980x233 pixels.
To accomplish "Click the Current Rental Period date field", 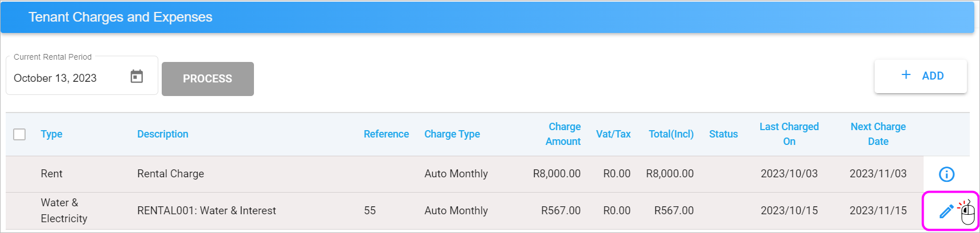I will pos(82,76).
